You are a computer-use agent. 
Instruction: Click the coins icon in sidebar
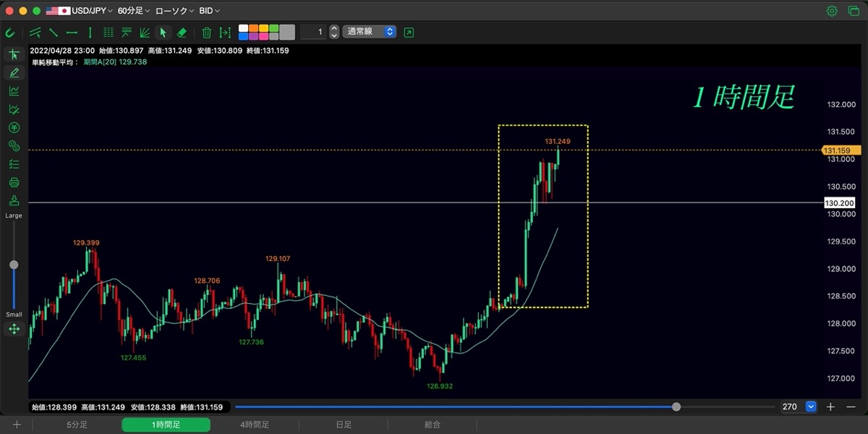tap(14, 146)
